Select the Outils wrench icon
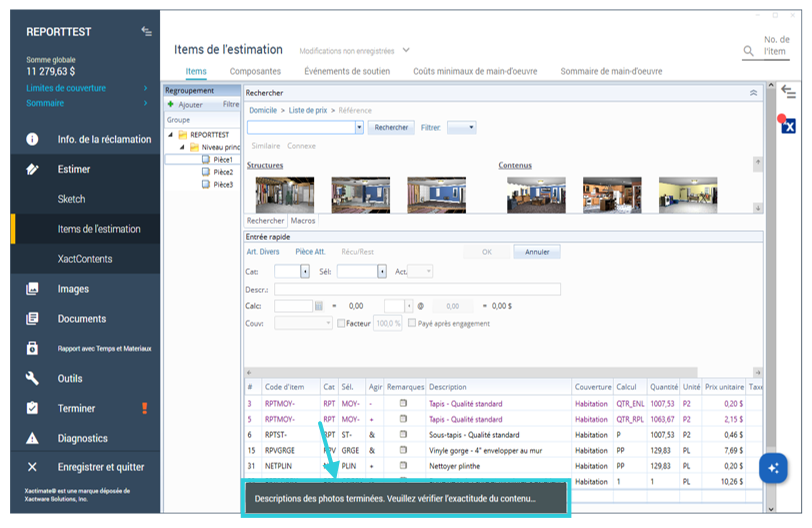 coord(32,378)
